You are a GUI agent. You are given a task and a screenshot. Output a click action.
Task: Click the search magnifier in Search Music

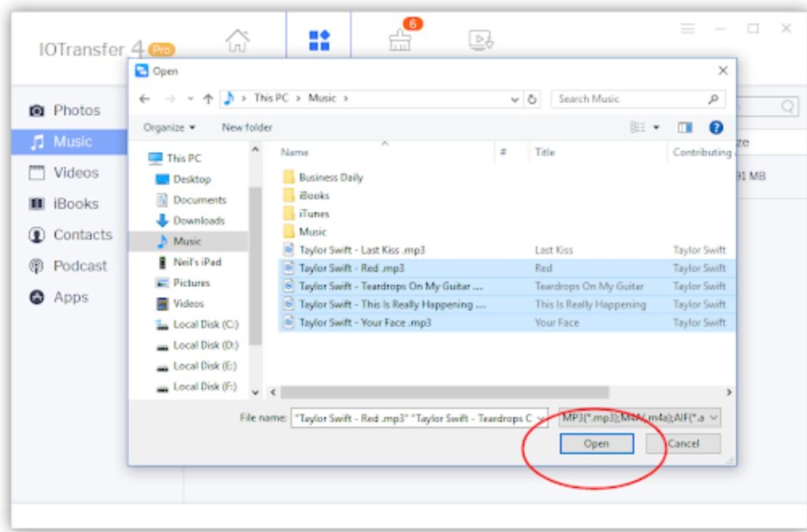click(x=713, y=99)
